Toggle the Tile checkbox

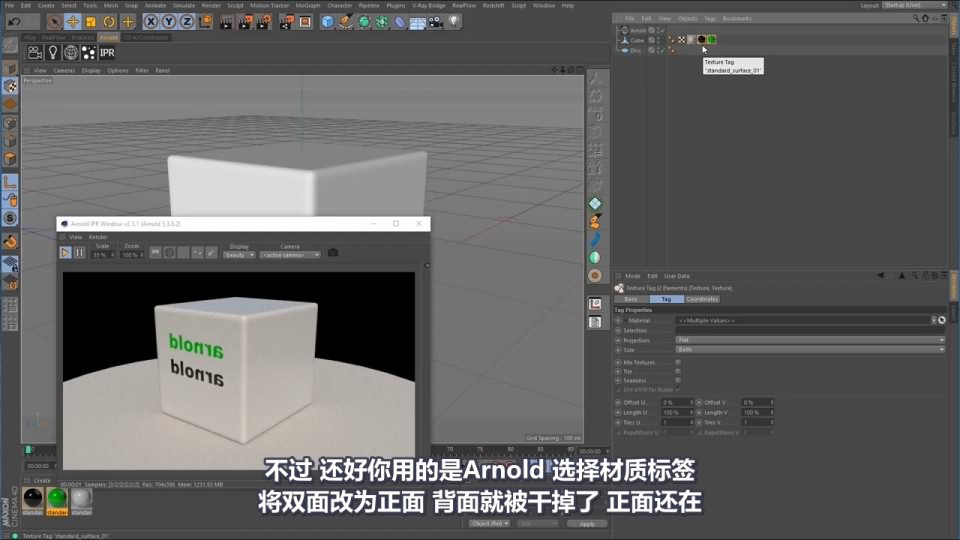tap(678, 371)
